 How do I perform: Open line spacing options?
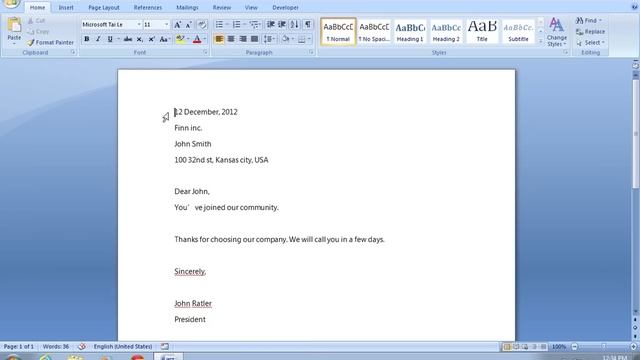269,39
